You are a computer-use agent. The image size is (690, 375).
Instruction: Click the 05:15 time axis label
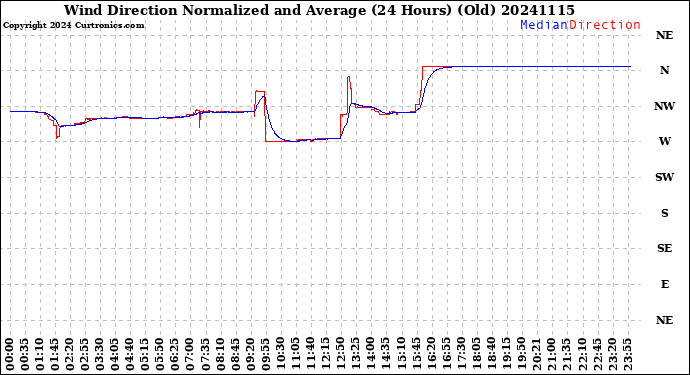145,355
